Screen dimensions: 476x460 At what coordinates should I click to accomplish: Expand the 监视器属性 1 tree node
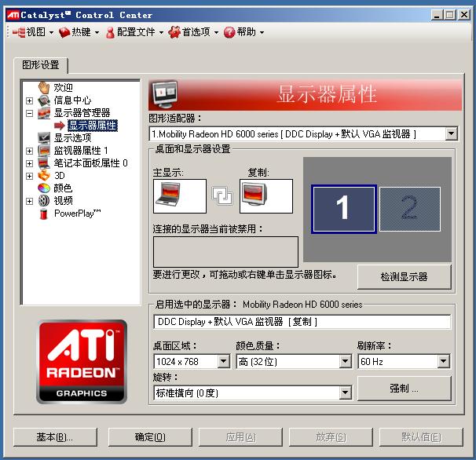29,151
